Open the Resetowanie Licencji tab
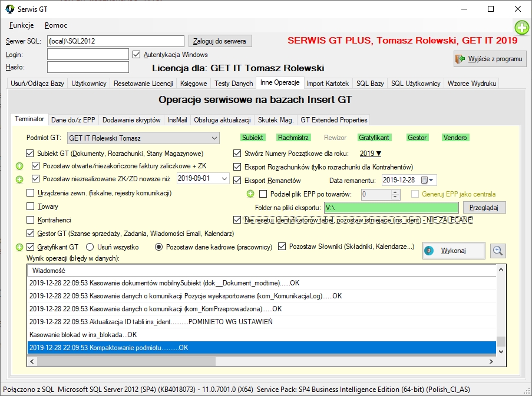 [x=143, y=84]
